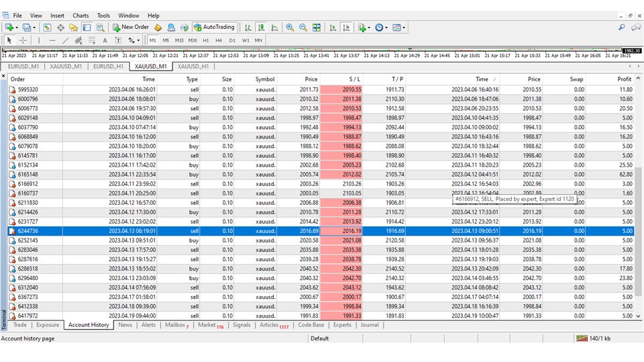Switch timeframe to W1

click(246, 40)
